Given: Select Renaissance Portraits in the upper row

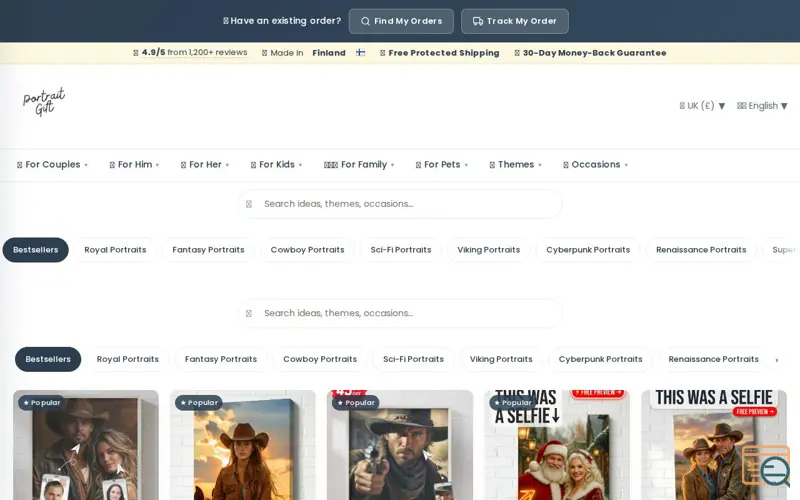Looking at the screenshot, I should coord(701,250).
